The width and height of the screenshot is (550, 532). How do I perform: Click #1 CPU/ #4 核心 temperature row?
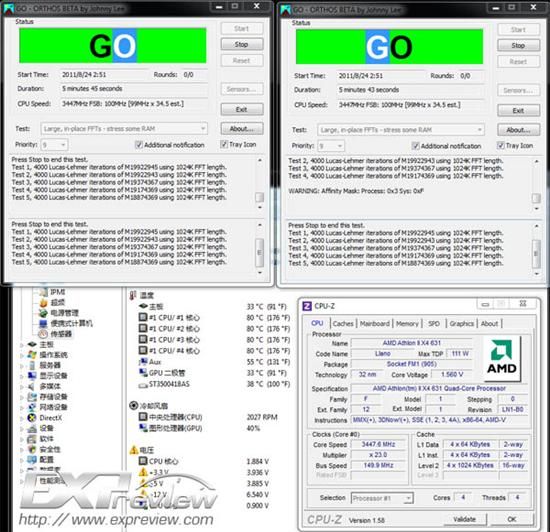click(215, 351)
